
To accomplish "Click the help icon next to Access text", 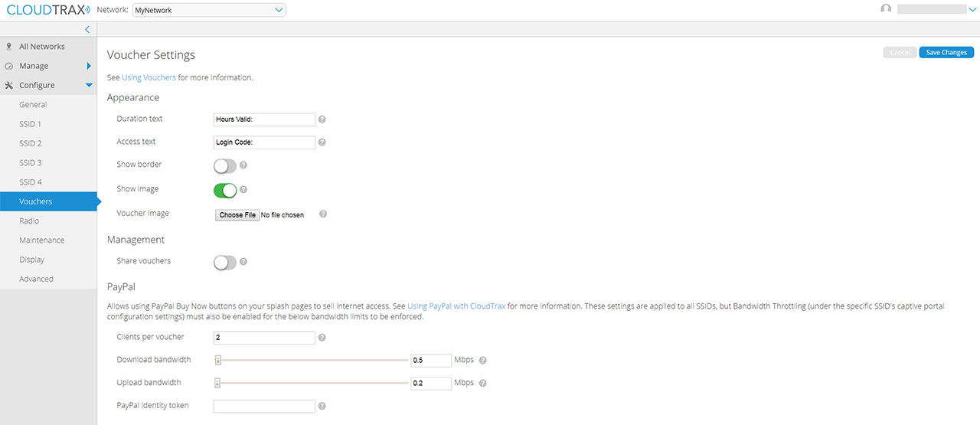I will point(322,142).
